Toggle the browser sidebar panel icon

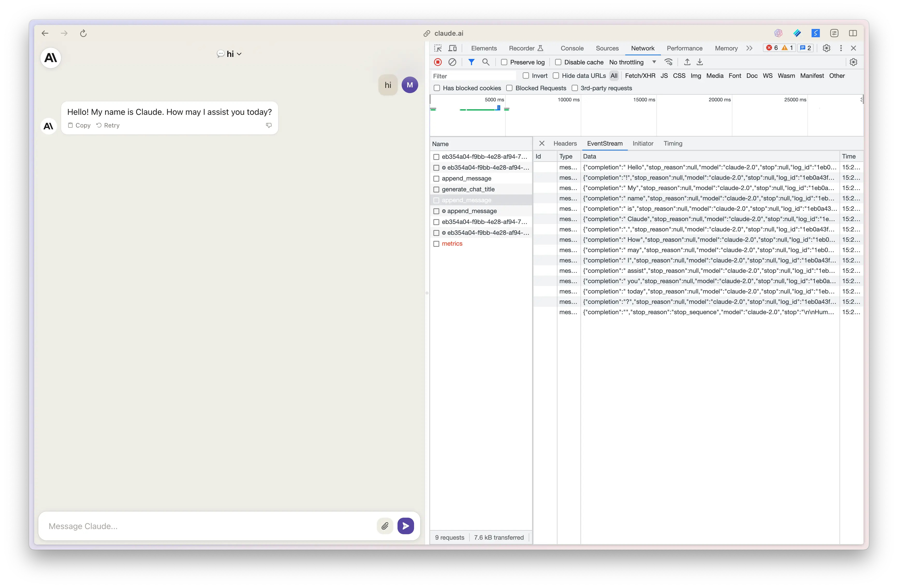tap(853, 33)
